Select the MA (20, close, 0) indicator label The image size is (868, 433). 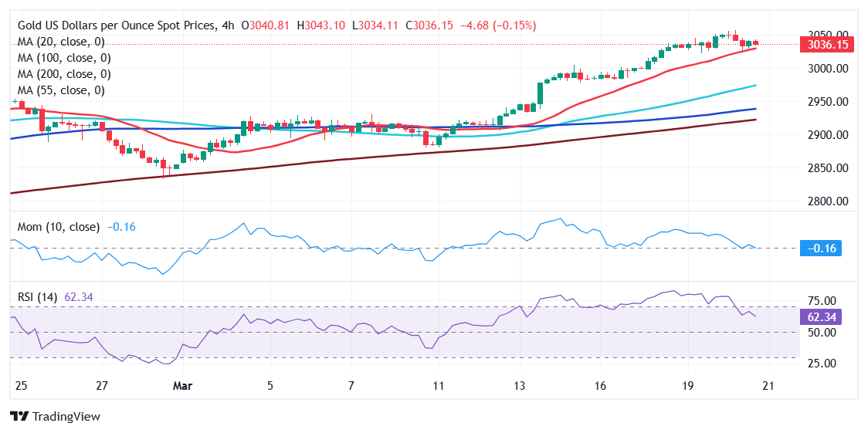[x=61, y=42]
